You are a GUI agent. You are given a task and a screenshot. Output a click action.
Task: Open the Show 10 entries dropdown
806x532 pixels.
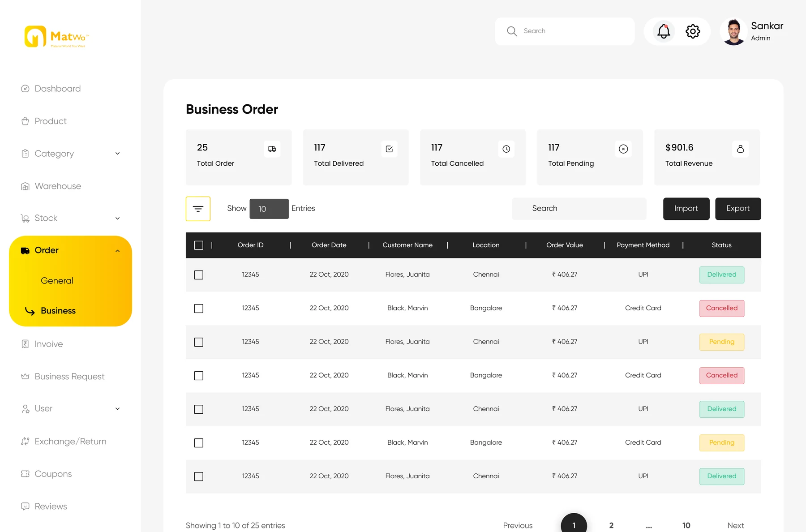[x=269, y=209]
